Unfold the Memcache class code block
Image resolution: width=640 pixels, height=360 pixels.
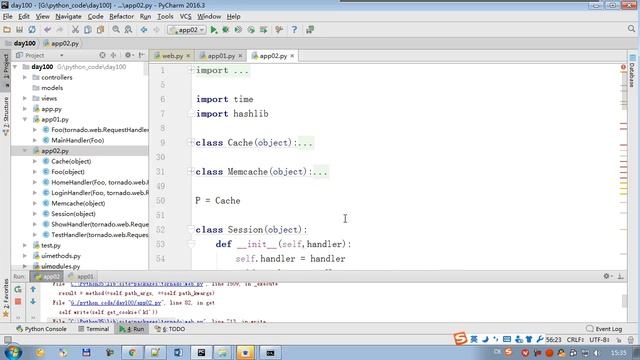coord(191,171)
